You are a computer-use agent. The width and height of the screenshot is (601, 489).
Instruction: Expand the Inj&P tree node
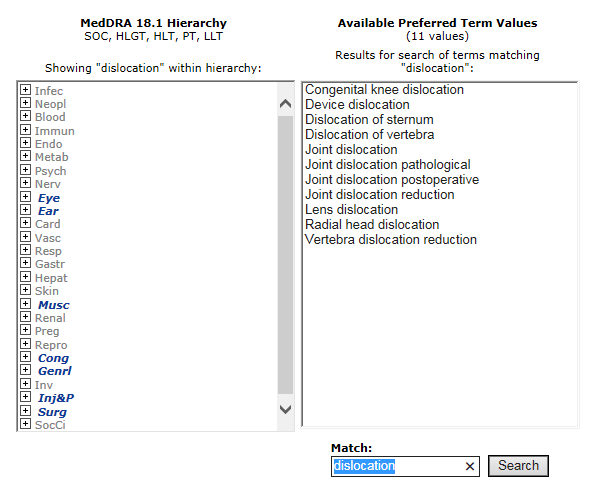[x=25, y=398]
